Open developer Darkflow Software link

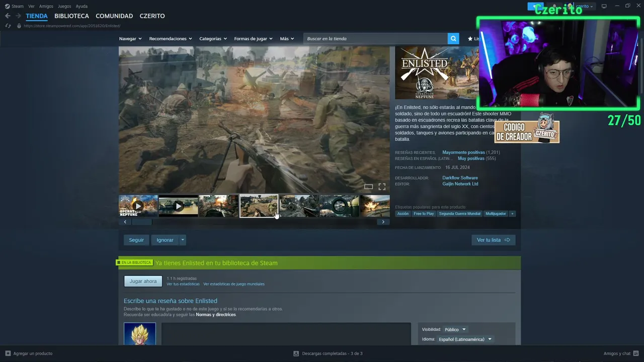point(460,178)
